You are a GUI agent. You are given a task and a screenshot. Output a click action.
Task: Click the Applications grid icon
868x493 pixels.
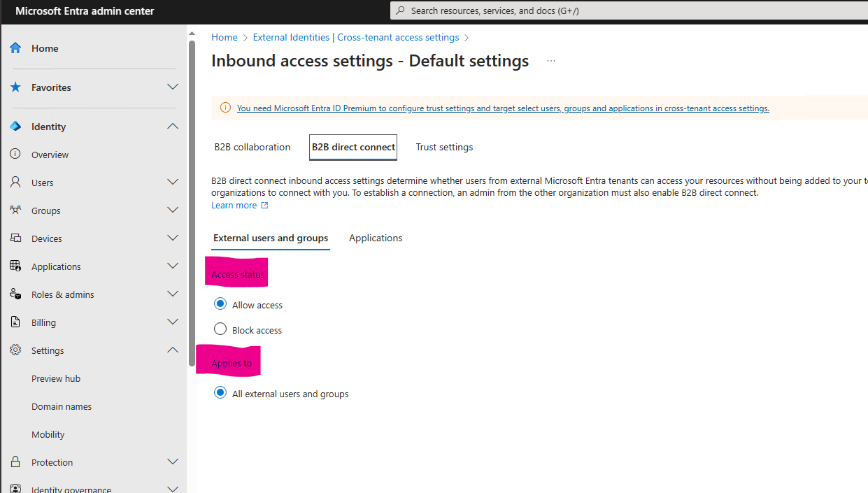click(15, 266)
